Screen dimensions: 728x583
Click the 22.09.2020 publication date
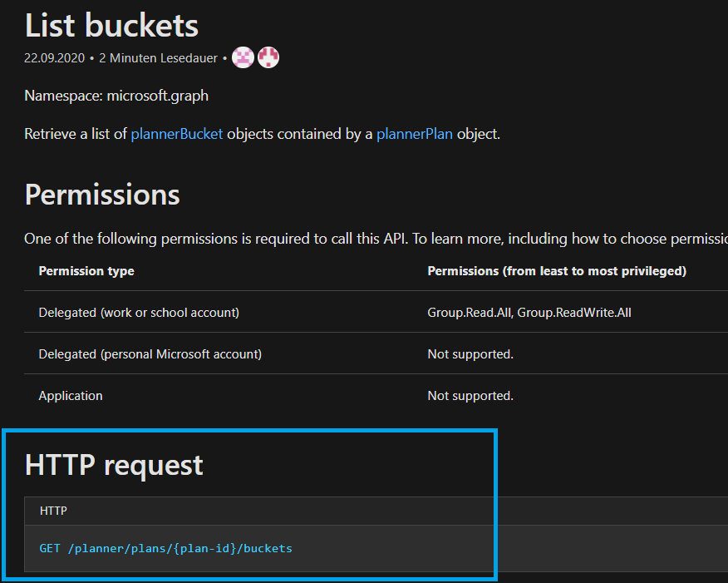tap(55, 58)
